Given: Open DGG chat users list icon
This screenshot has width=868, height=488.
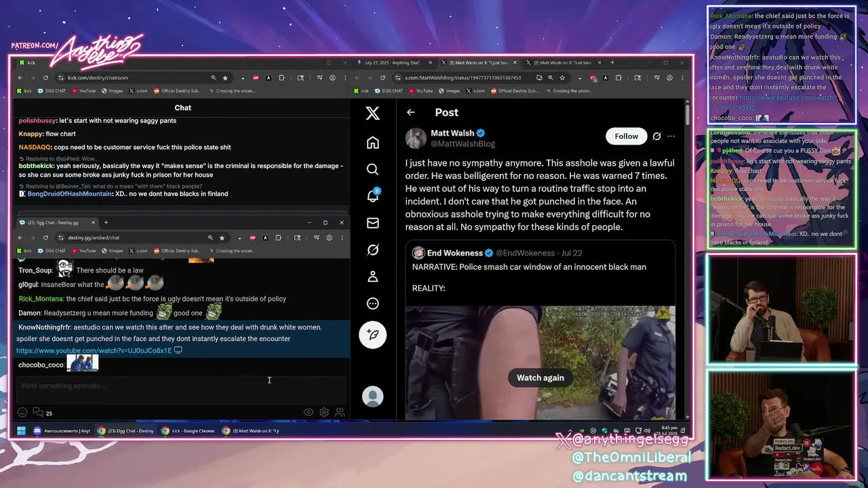Looking at the screenshot, I should point(340,412).
